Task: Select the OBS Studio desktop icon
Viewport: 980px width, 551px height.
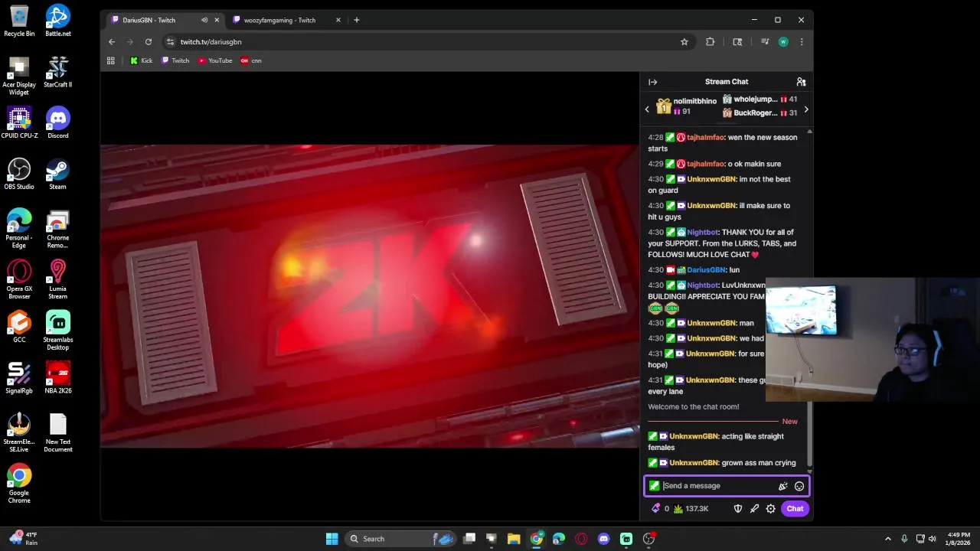Action: point(19,174)
